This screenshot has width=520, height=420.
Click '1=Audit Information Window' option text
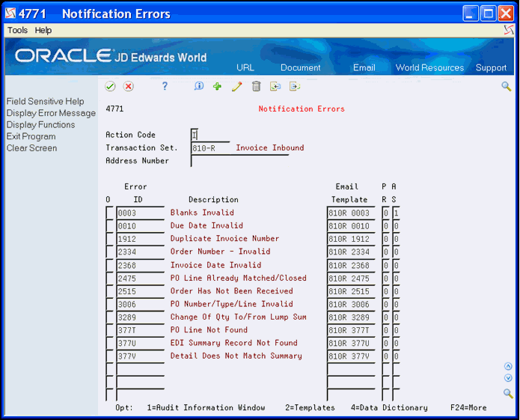point(206,407)
